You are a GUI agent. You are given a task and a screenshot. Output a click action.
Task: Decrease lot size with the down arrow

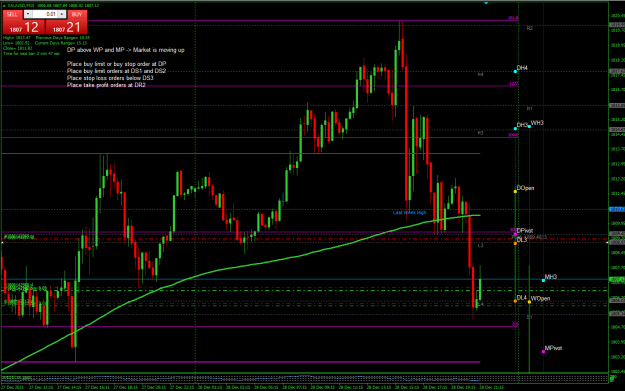(x=28, y=14)
